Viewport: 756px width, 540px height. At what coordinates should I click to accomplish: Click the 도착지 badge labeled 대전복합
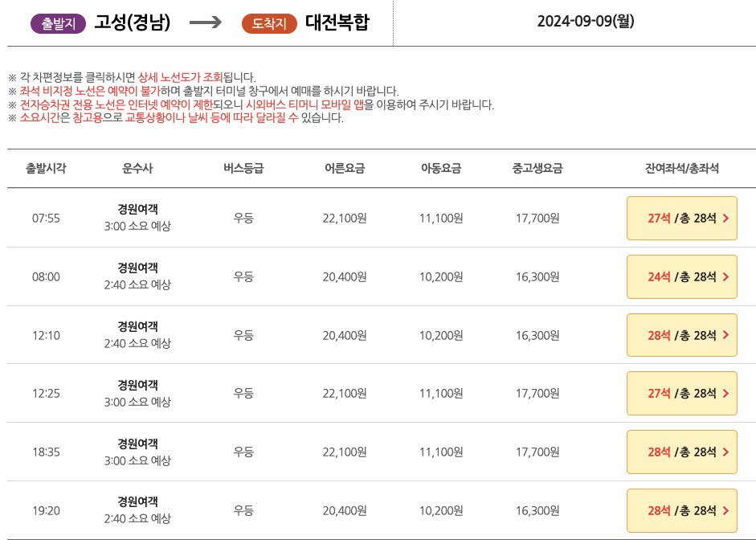point(268,21)
